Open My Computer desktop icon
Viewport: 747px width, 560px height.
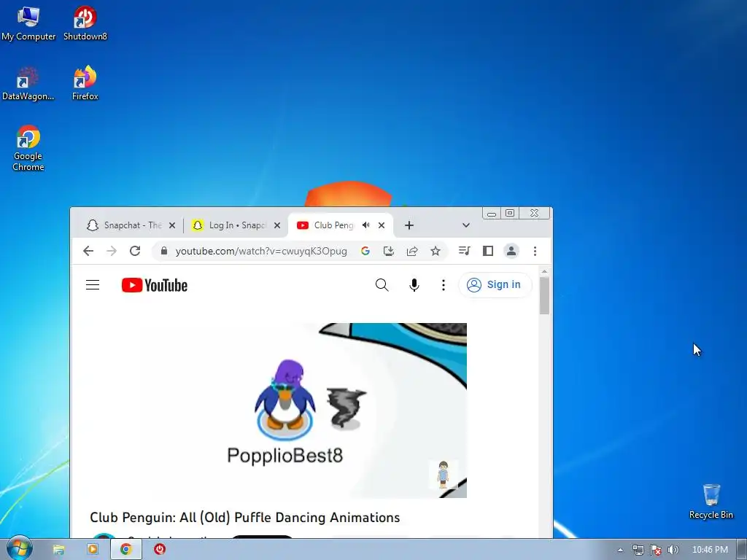pos(28,24)
